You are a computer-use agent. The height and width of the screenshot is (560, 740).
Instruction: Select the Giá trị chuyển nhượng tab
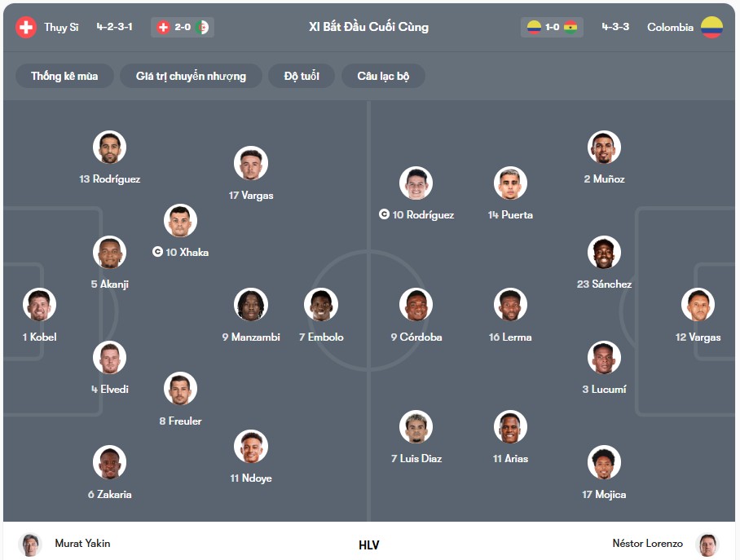192,76
